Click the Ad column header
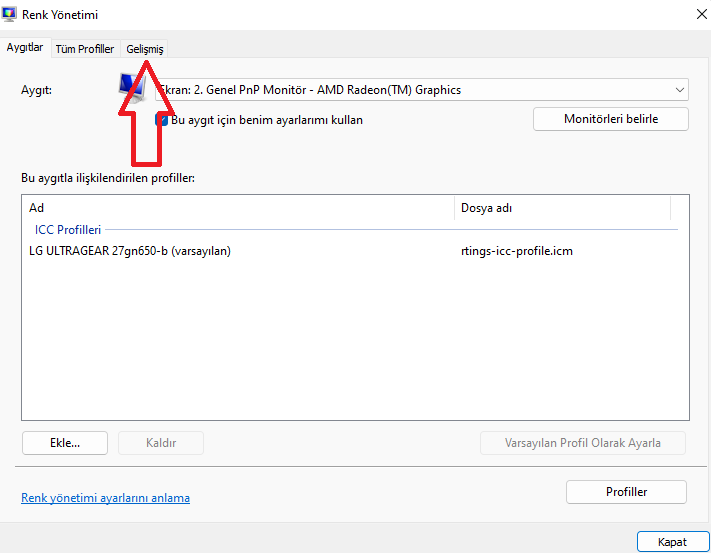 (x=239, y=208)
